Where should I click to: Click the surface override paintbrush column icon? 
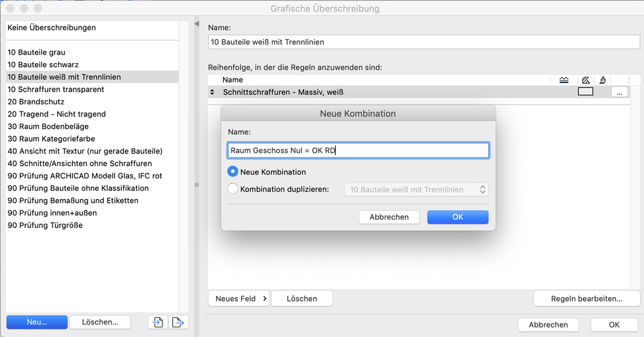click(603, 80)
